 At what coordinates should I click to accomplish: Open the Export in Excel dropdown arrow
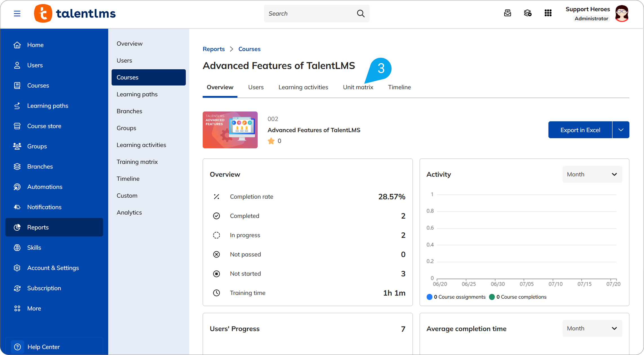pyautogui.click(x=621, y=130)
